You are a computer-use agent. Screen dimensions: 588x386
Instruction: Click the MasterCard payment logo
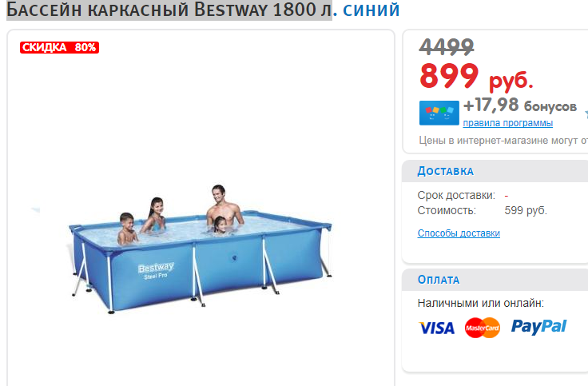tap(483, 328)
